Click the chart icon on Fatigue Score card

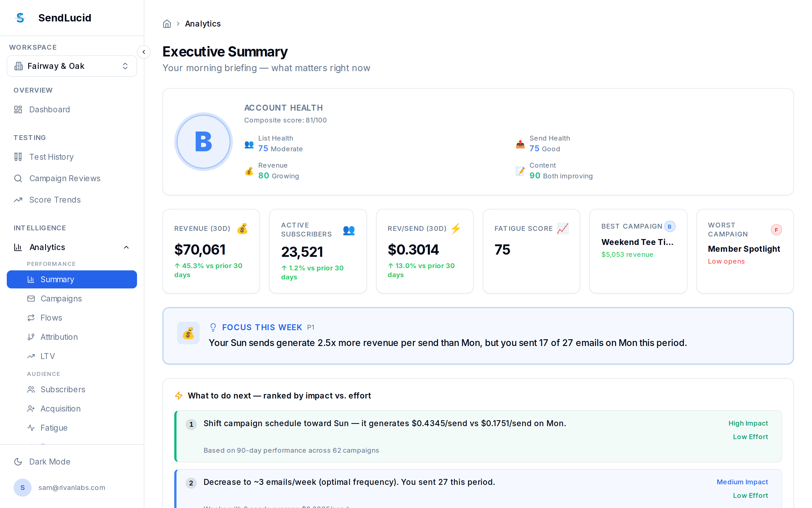[563, 229]
